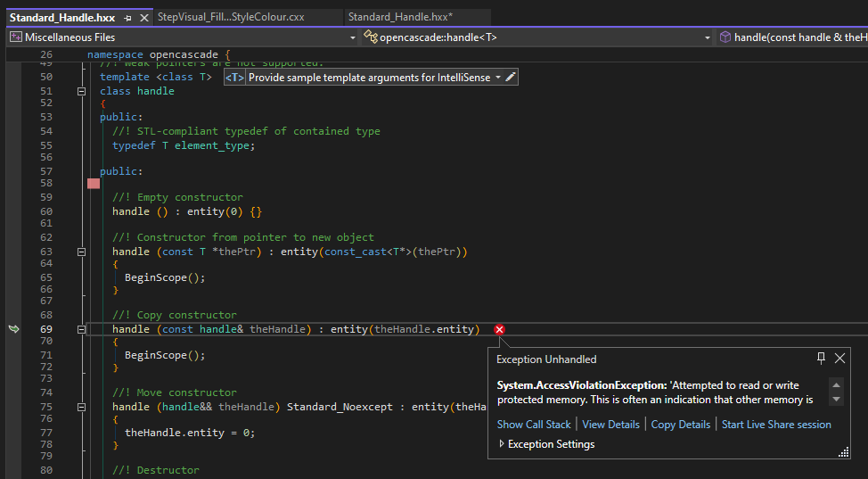
Task: Pin the Exception Unhandled popup
Action: coord(821,359)
